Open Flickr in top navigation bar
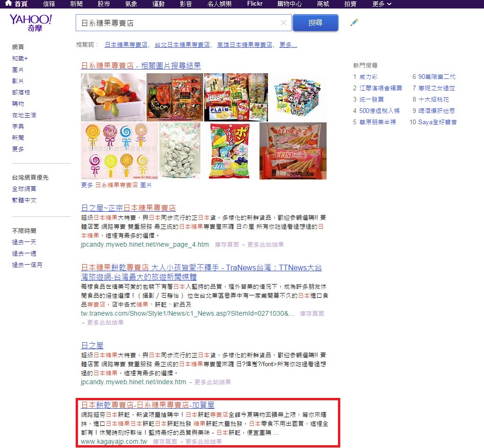 255,4
